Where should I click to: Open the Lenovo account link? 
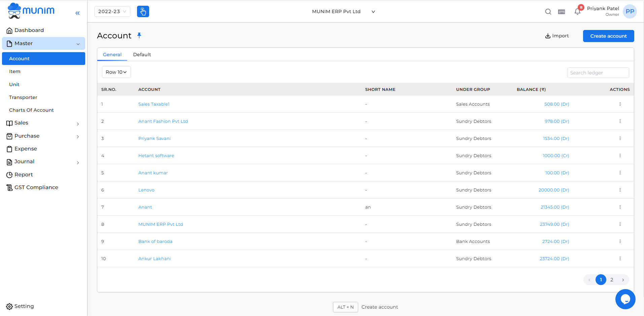[x=146, y=190]
